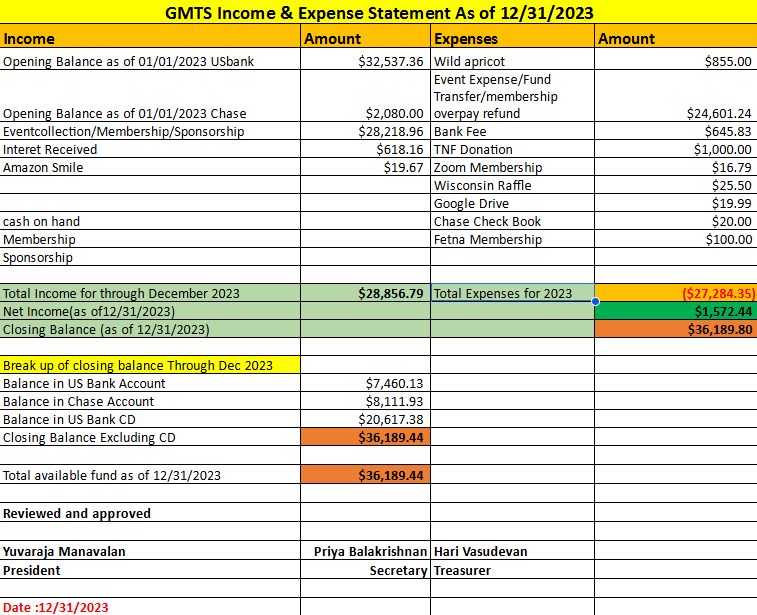Click the $28,856.79 total income cell
The width and height of the screenshot is (757, 615).
365,293
